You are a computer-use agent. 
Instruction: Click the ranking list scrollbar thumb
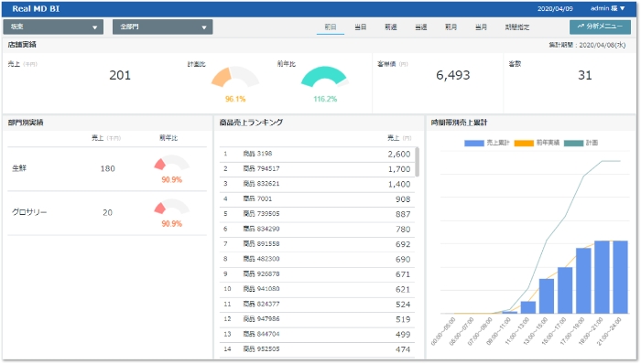coord(417,162)
